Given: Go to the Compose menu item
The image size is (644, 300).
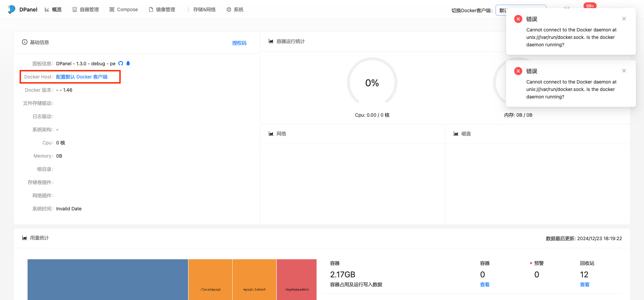Looking at the screenshot, I should point(123,9).
